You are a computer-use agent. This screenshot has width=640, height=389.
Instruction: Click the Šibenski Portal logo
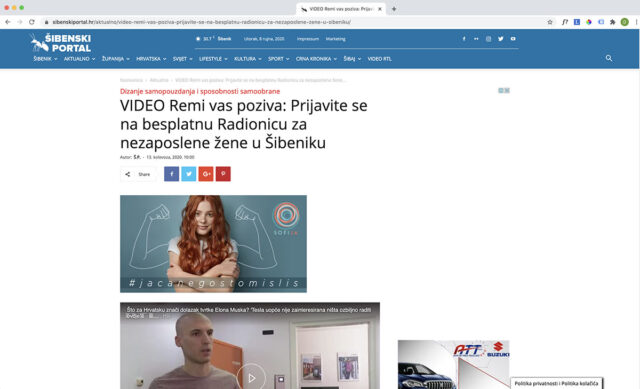click(61, 42)
